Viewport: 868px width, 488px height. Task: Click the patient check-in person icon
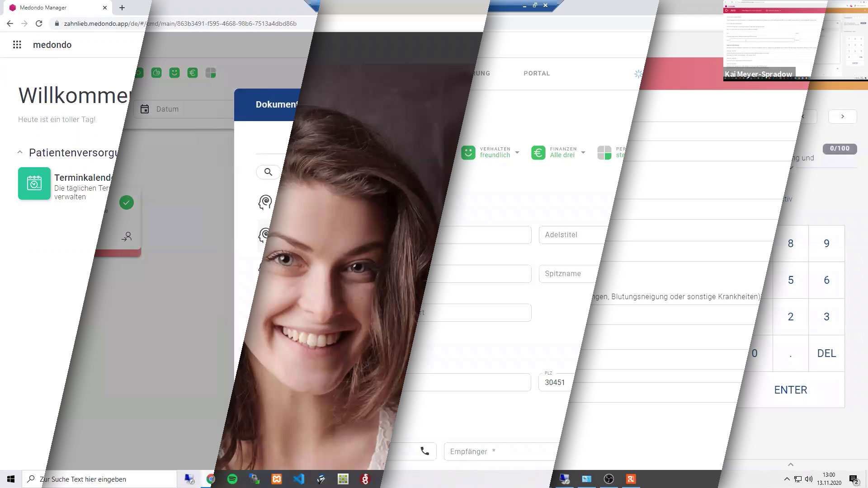127,236
